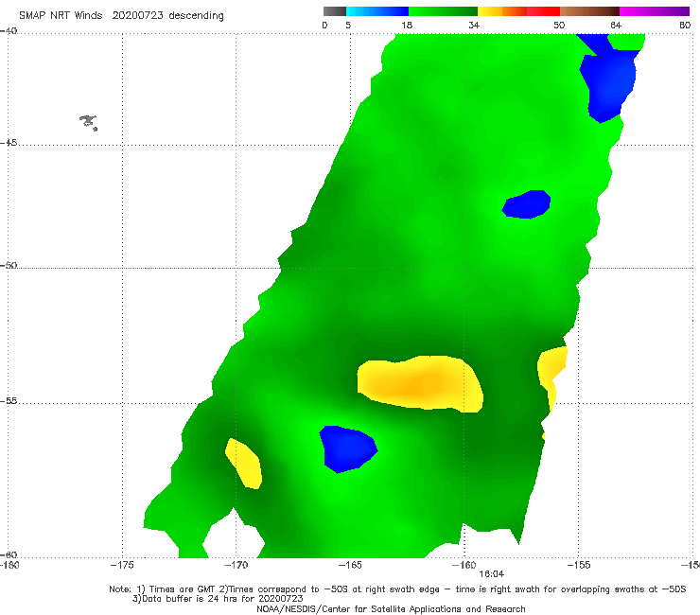Click the 'NOAA/NESDIS/Center for Satellite Applications' credit line
The height and width of the screenshot is (615, 700).
(x=391, y=609)
